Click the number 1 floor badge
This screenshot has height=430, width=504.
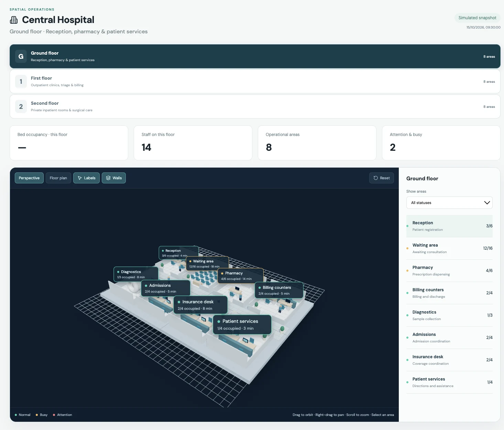[21, 81]
